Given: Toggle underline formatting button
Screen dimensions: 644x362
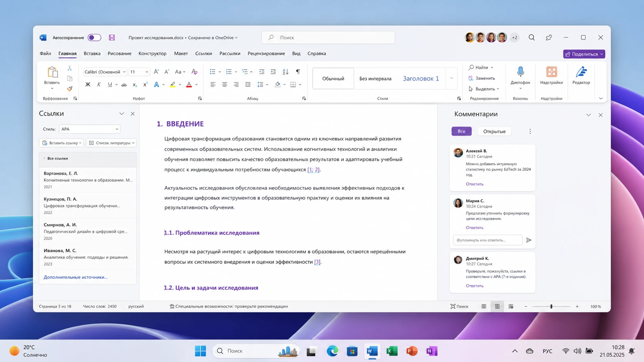Looking at the screenshot, I should [x=110, y=84].
